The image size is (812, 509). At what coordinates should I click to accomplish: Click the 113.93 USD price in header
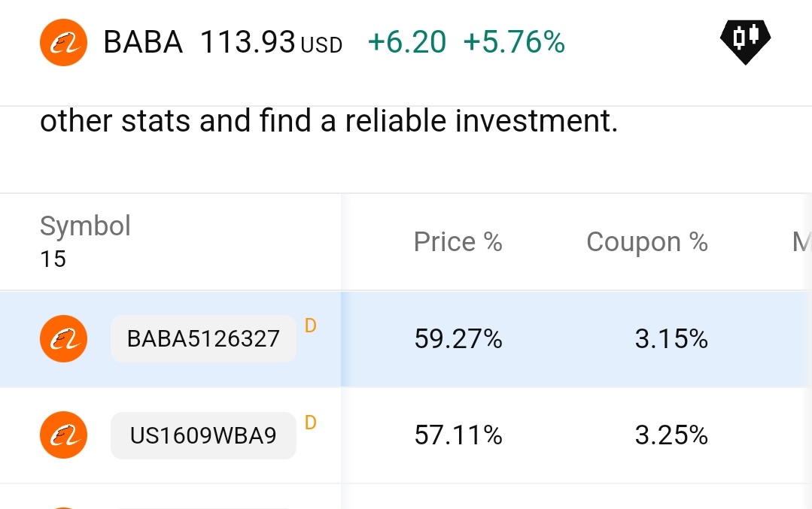[x=271, y=43]
